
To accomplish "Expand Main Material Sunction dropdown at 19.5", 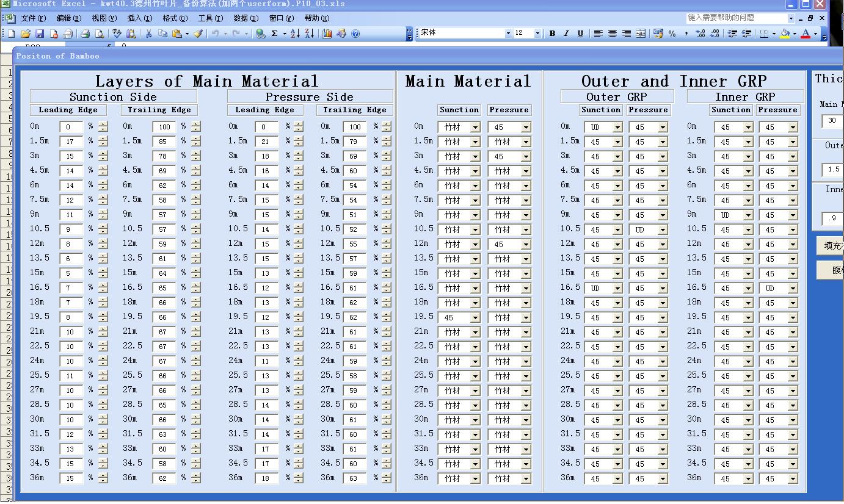I will pyautogui.click(x=475, y=318).
